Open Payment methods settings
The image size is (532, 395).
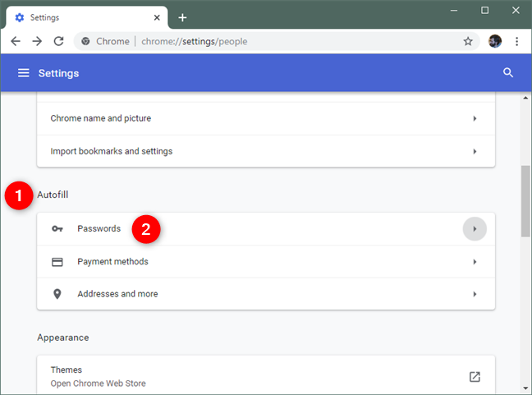(266, 262)
